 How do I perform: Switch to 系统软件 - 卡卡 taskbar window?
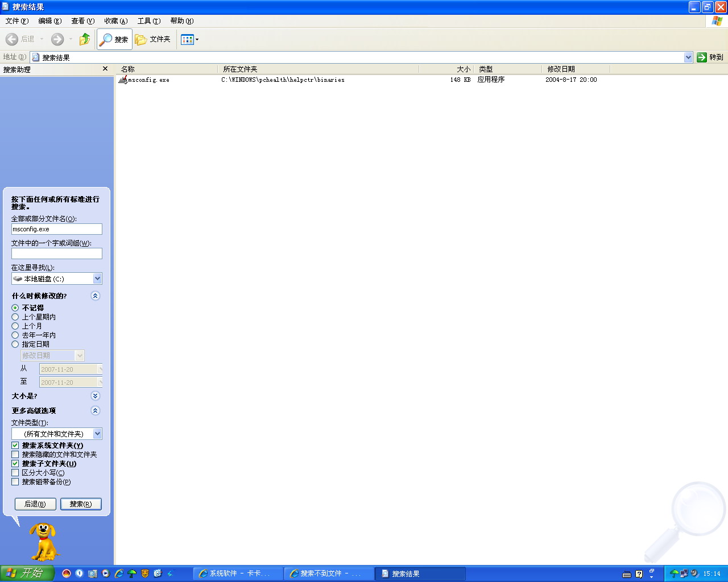click(238, 574)
